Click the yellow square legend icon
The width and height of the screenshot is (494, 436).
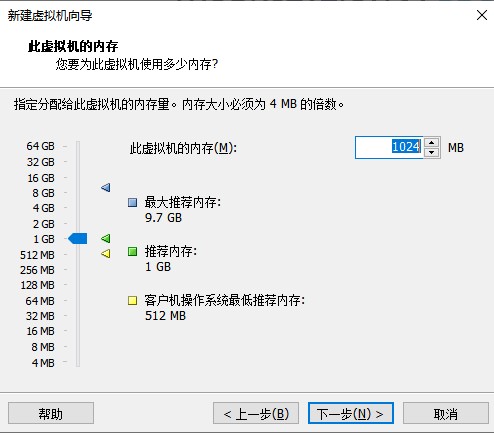(133, 301)
